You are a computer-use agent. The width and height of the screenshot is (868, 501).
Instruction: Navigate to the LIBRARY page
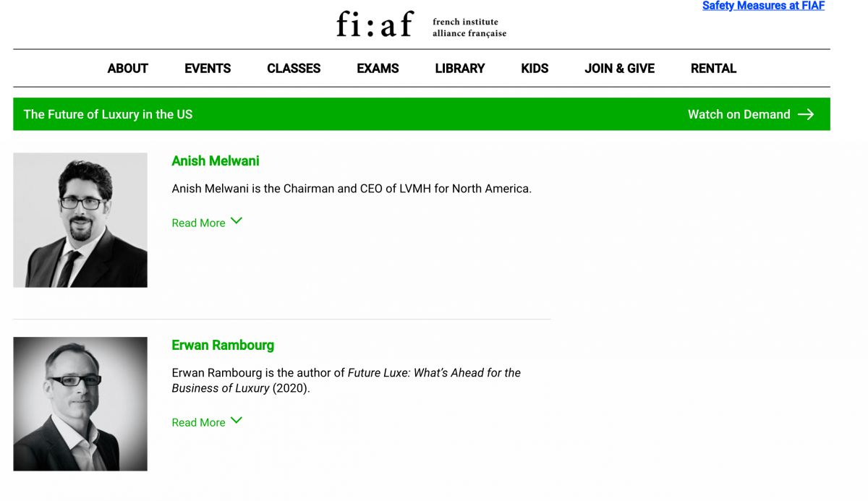(x=460, y=68)
